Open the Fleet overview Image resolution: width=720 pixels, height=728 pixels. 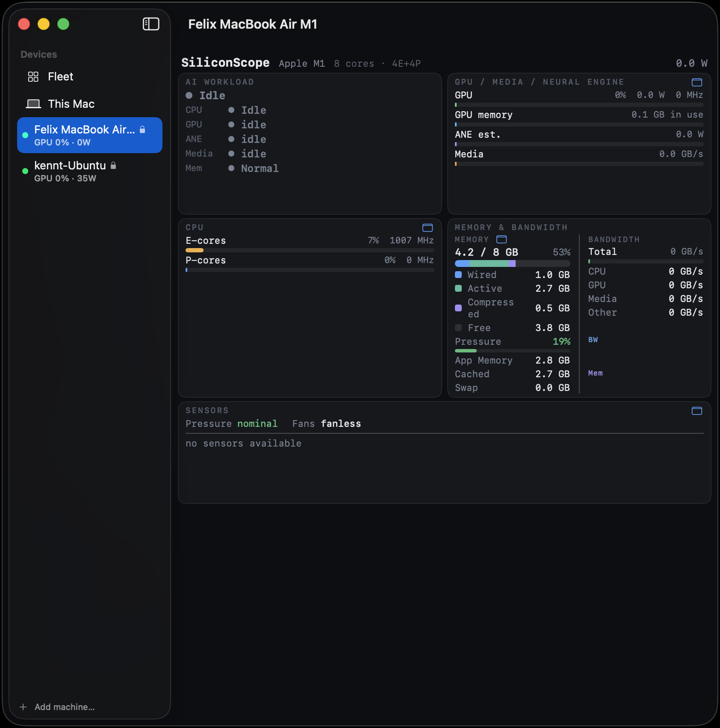tap(90, 77)
